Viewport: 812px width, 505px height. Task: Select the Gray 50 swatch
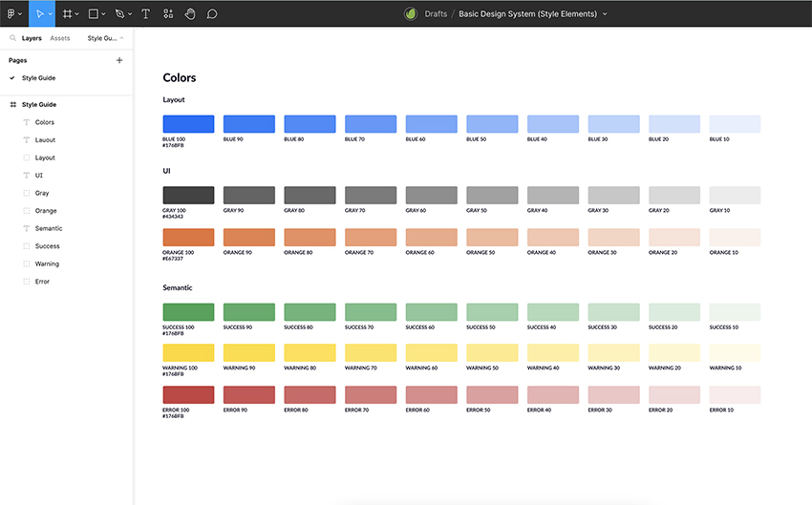coord(492,195)
